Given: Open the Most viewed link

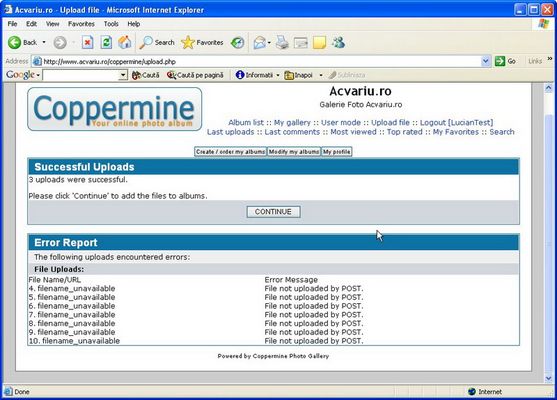Looking at the screenshot, I should point(353,132).
